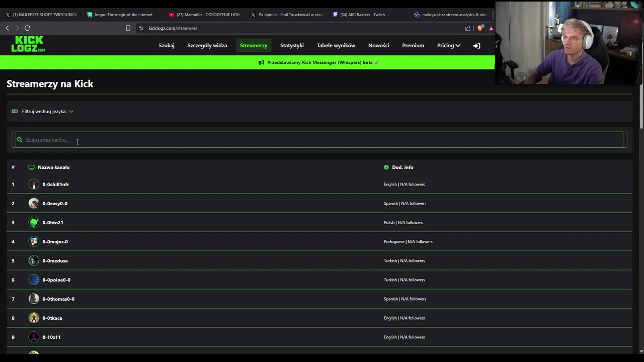Click the KickLogz.com logo

coord(28,44)
